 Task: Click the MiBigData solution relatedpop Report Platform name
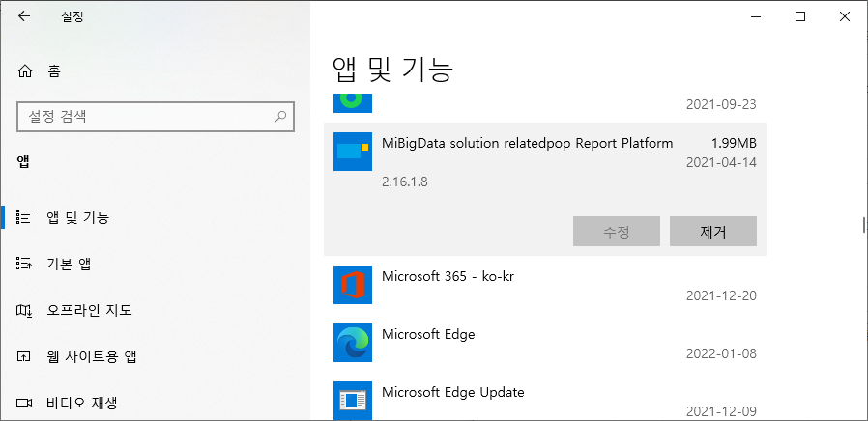coord(528,143)
